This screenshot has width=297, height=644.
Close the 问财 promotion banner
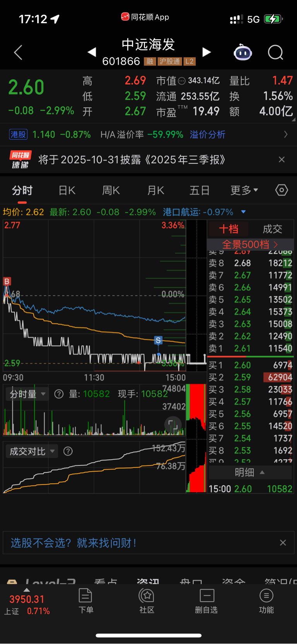283,543
